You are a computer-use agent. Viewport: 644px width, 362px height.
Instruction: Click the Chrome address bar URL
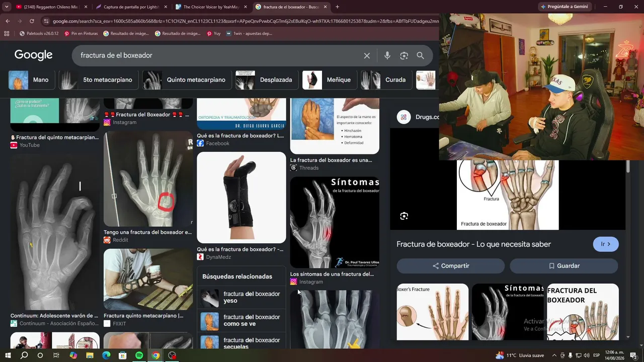(x=246, y=21)
